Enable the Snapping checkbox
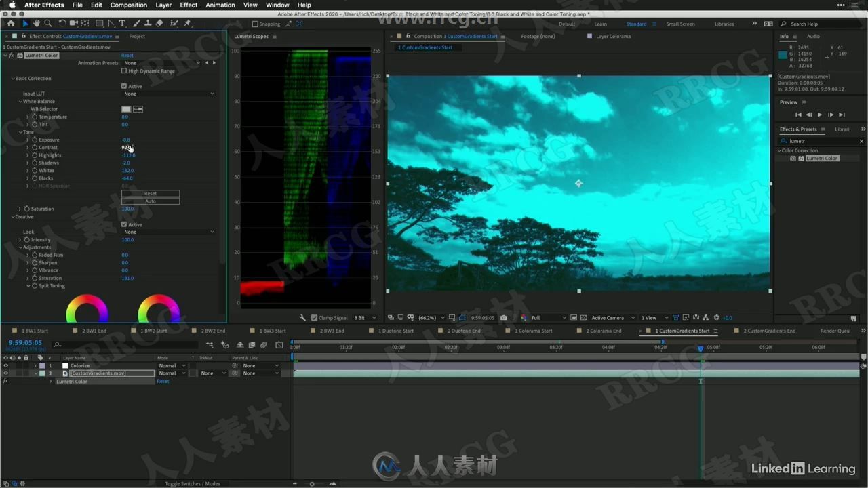The height and width of the screenshot is (488, 868). (x=255, y=24)
